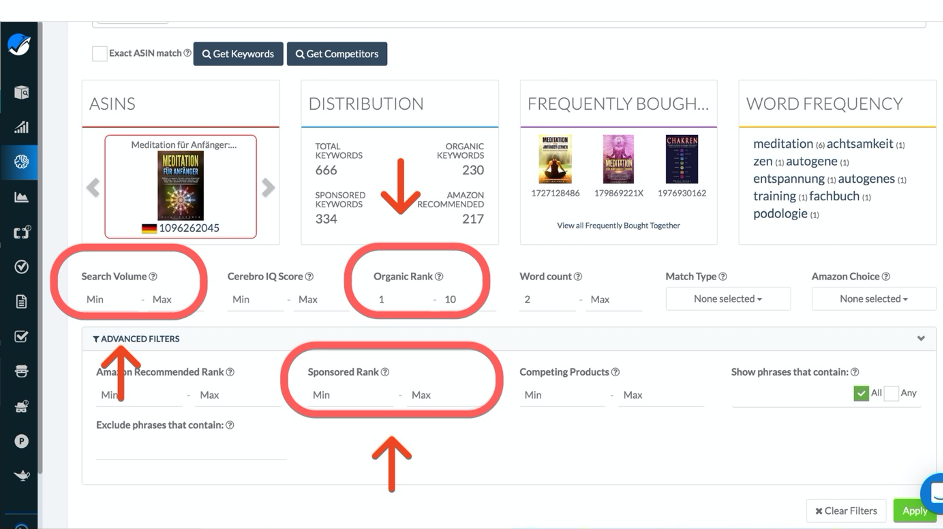Open Chakren product thumbnail 1976930162

[x=682, y=159]
